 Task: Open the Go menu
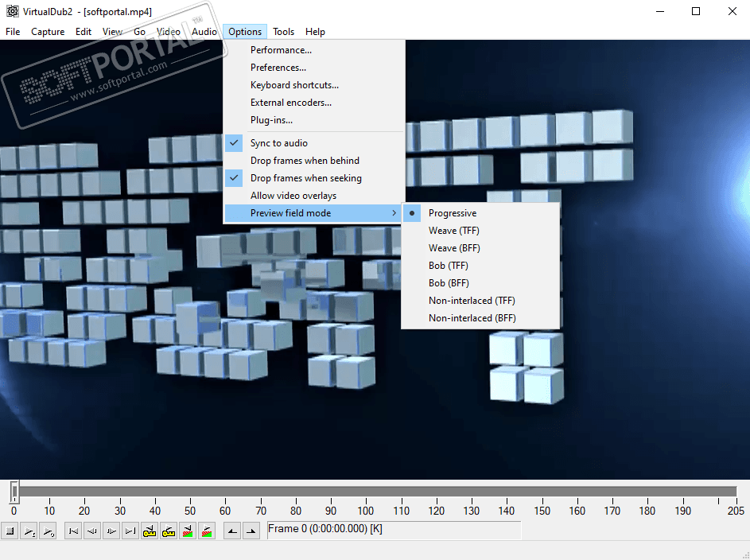click(x=139, y=32)
